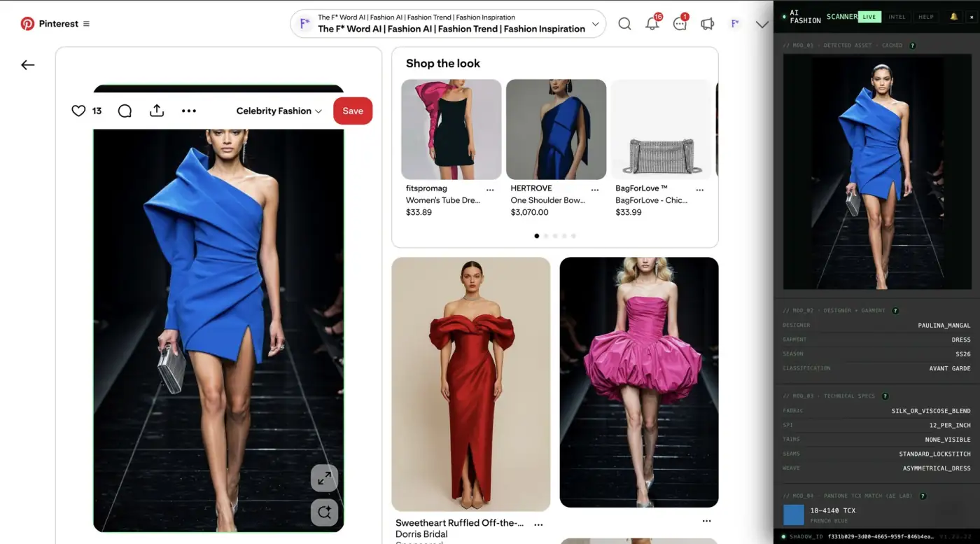Screen dimensions: 980x544
Task: Open options dots for HERTROVE item
Action: coord(595,190)
